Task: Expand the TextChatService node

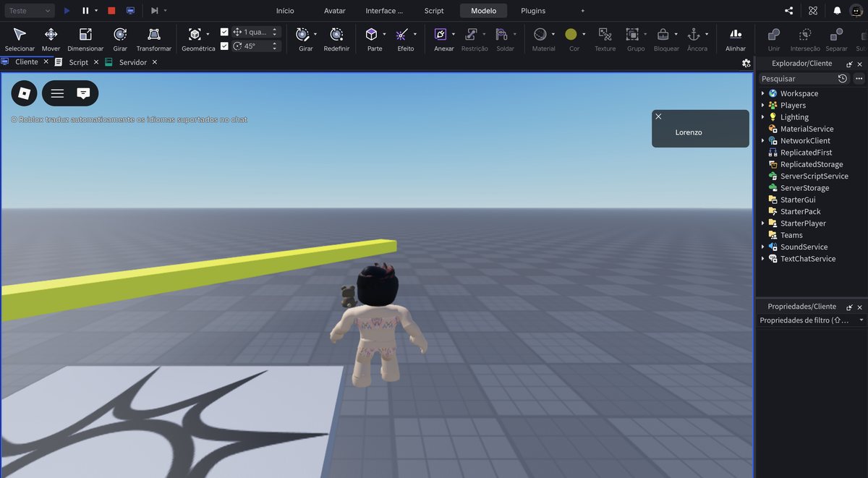Action: click(x=762, y=259)
